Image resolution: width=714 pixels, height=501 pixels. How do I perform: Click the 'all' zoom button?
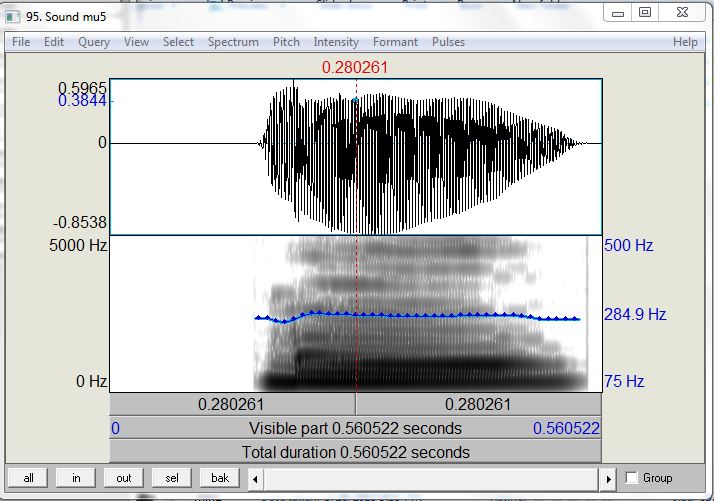28,478
